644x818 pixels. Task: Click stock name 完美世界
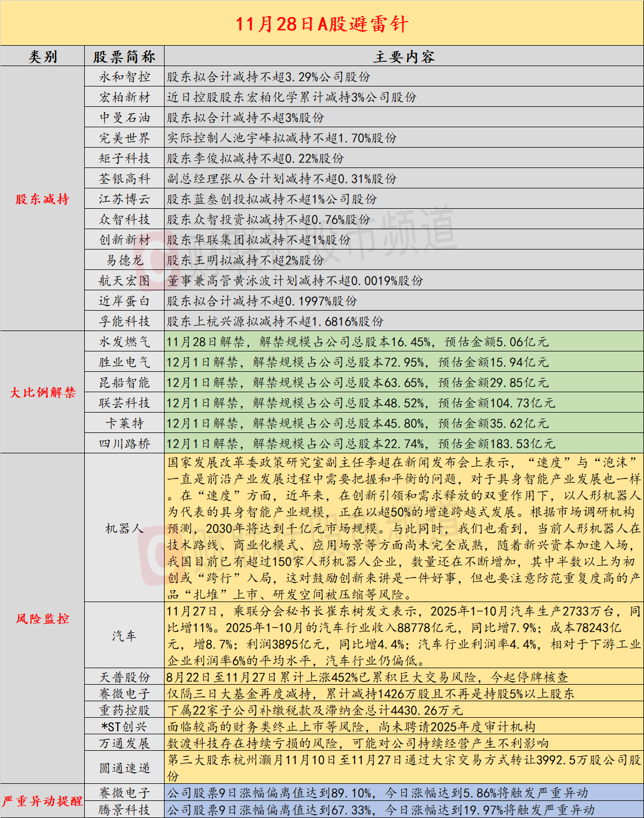point(124,138)
